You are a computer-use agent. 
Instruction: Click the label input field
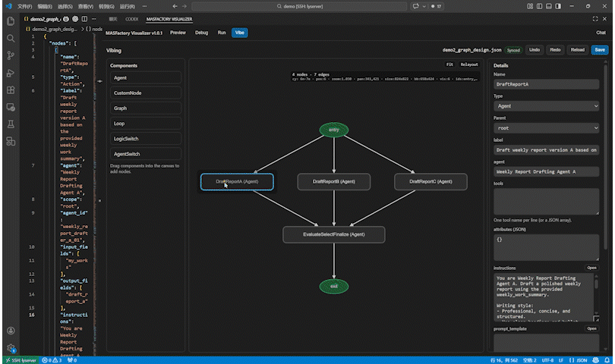coord(546,150)
